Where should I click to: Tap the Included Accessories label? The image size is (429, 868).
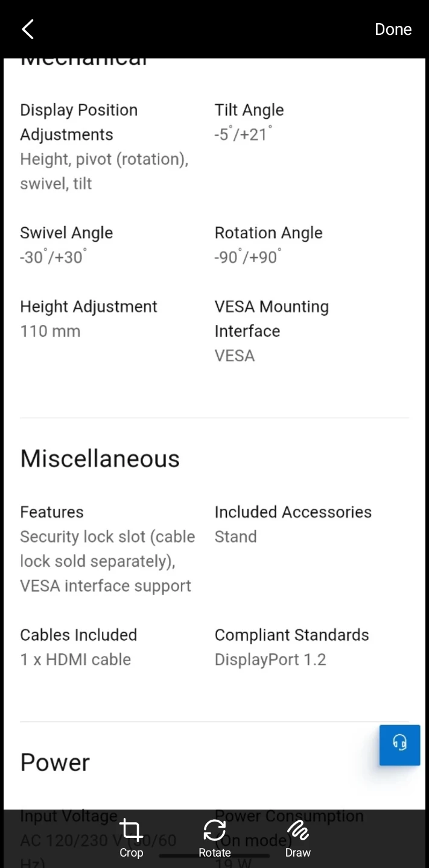[293, 512]
